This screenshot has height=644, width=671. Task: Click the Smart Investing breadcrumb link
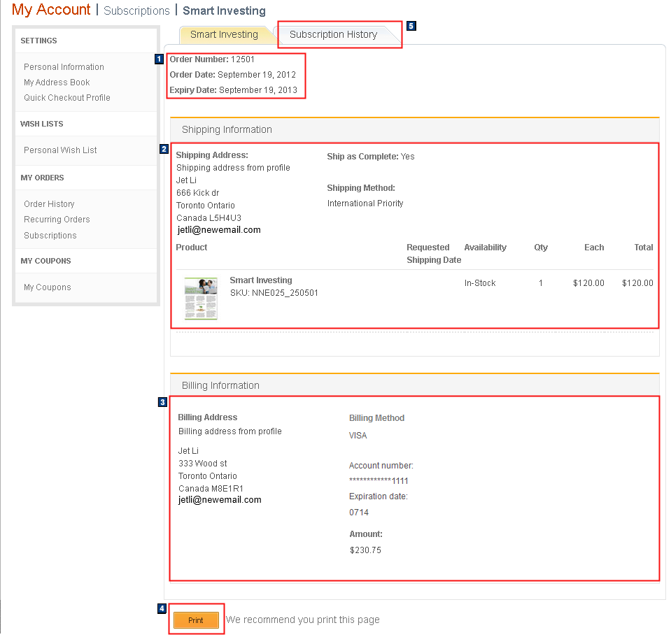click(224, 10)
